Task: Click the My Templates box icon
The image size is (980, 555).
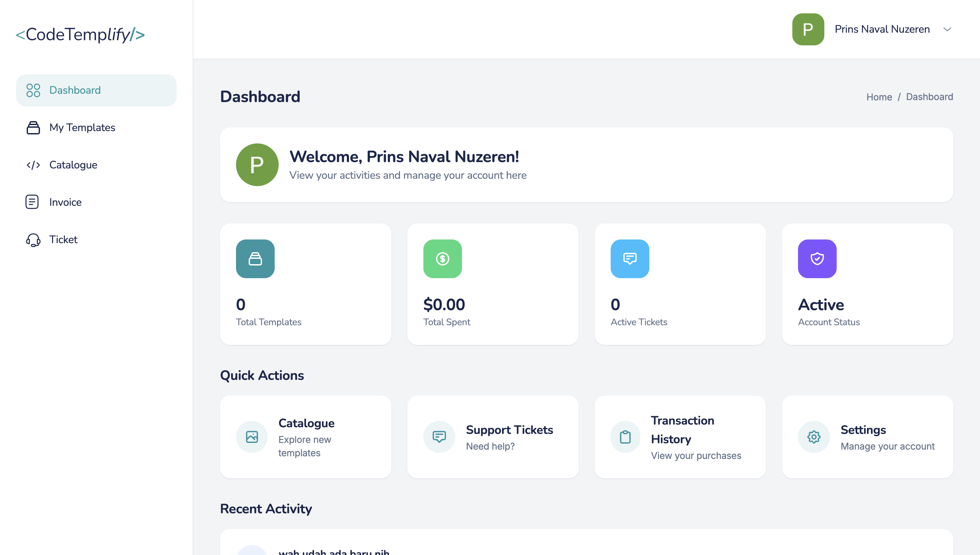Action: pos(33,127)
